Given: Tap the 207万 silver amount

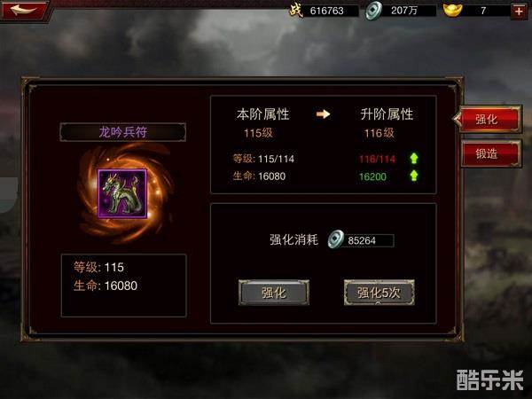Looking at the screenshot, I should click(403, 11).
